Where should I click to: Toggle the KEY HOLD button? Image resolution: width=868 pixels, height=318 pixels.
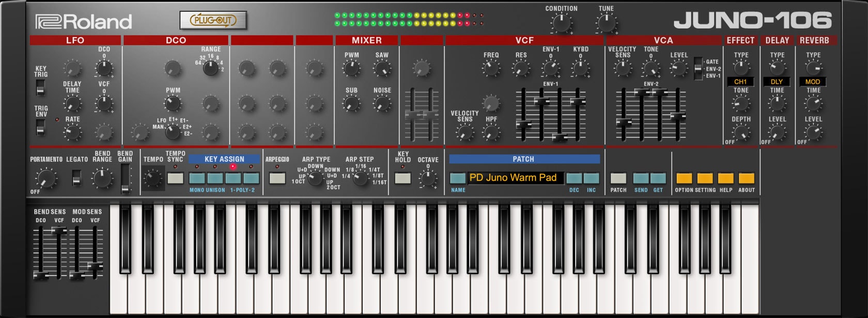402,178
